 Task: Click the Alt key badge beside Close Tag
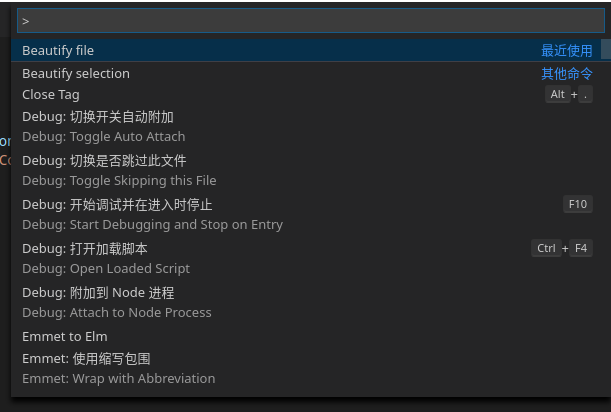[558, 95]
